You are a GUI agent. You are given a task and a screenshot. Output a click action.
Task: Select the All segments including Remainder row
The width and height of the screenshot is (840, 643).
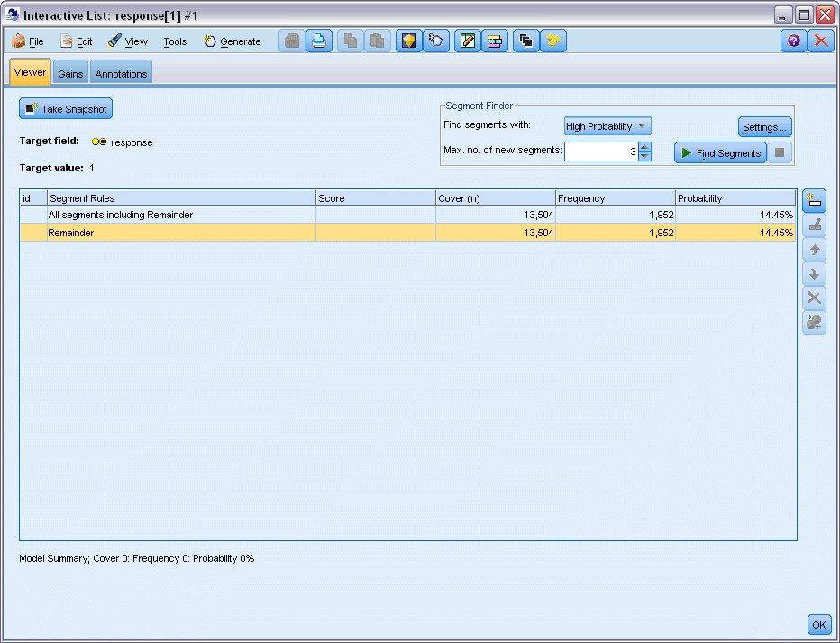[407, 215]
